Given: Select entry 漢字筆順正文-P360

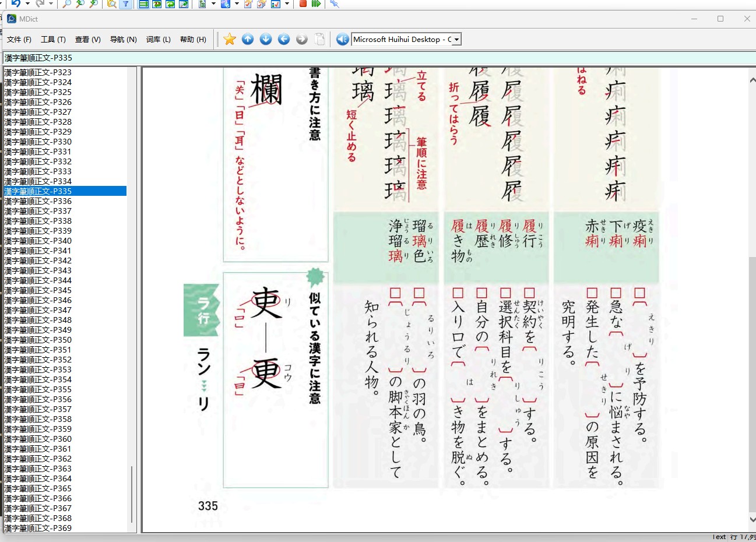Looking at the screenshot, I should coord(65,439).
